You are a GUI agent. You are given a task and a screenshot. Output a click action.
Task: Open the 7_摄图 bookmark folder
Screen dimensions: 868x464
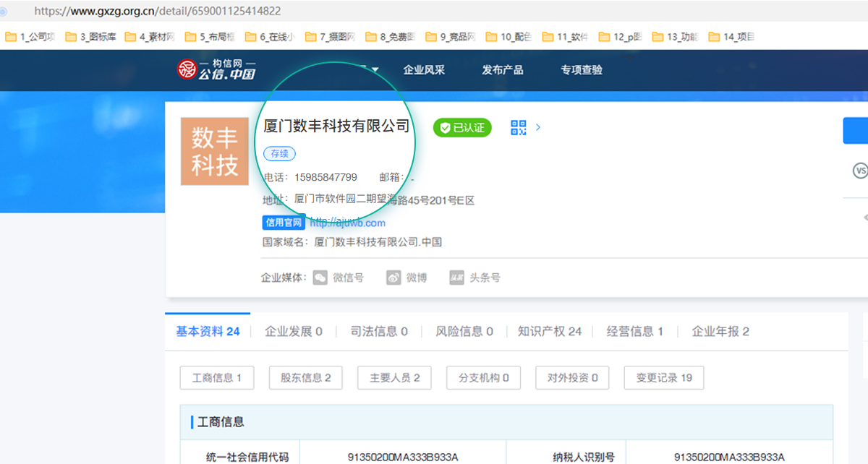point(331,37)
